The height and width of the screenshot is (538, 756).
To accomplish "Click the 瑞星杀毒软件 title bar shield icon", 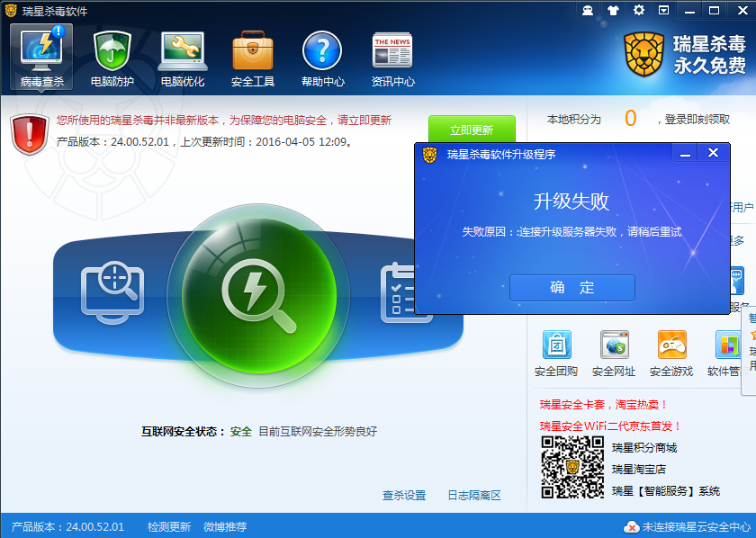I will (11, 11).
